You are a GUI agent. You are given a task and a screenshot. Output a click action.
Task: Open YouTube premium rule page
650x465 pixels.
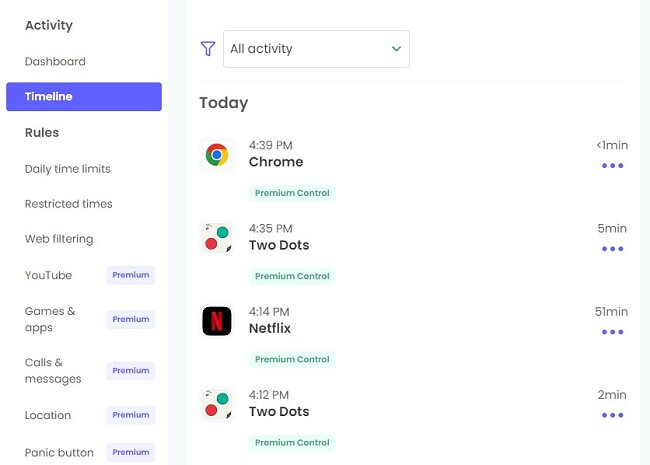(48, 275)
